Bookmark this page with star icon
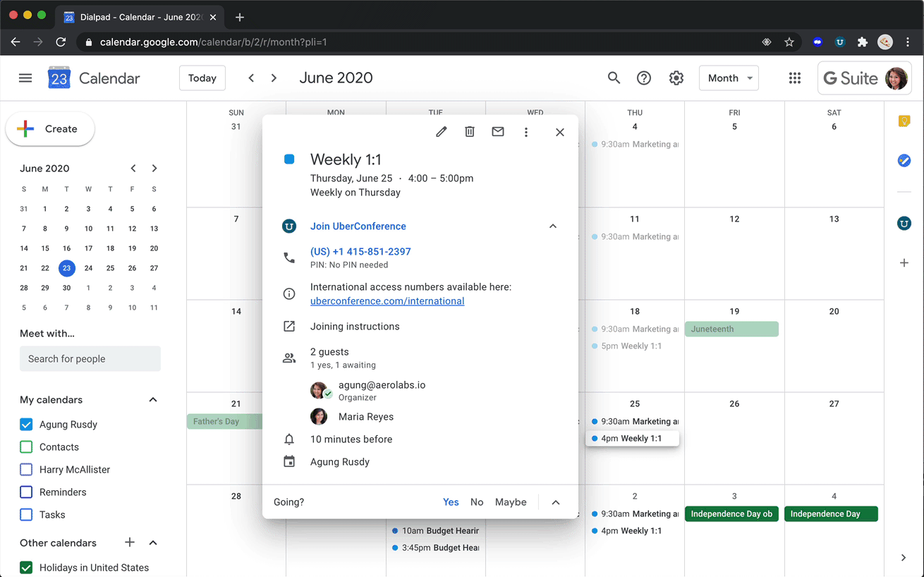924x577 pixels. (789, 42)
